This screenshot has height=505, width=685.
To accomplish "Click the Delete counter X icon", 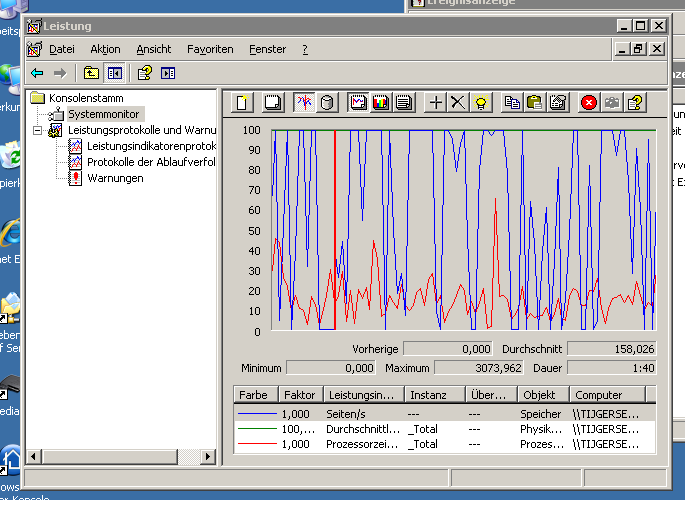I will coord(458,103).
